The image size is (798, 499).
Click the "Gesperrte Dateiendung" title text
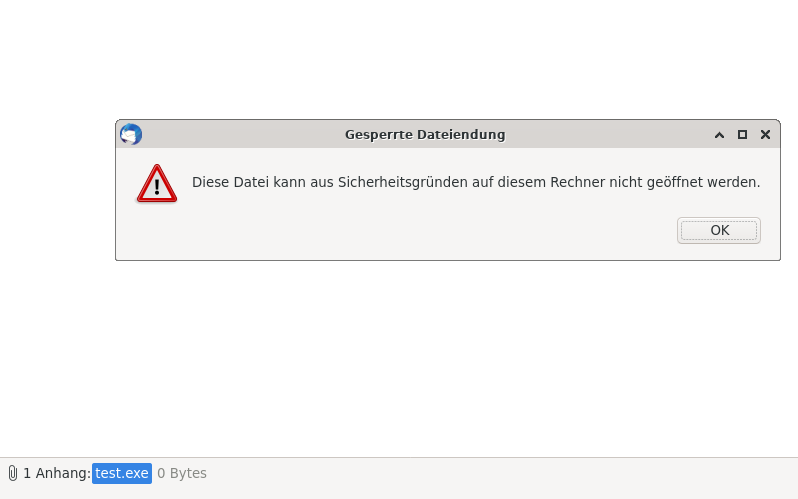pyautogui.click(x=425, y=134)
